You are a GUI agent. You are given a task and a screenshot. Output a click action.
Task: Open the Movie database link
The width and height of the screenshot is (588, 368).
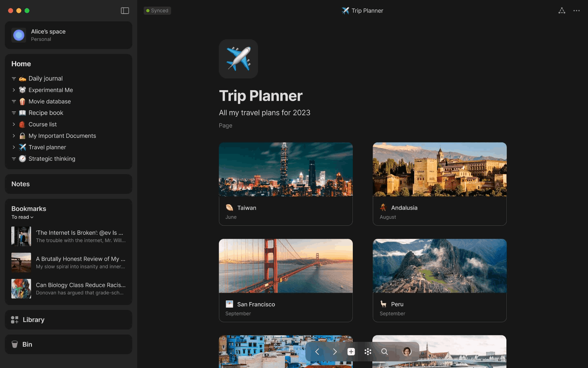click(50, 102)
